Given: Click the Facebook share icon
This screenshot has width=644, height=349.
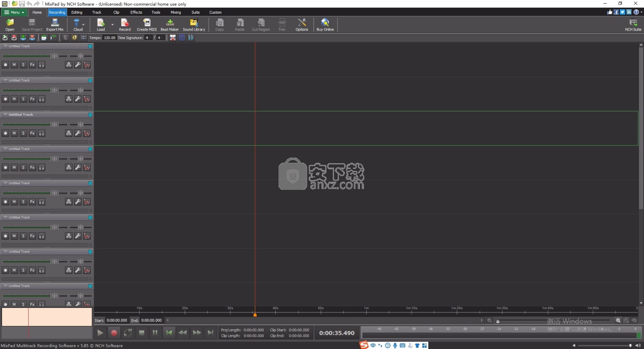Looking at the screenshot, I should click(x=616, y=12).
